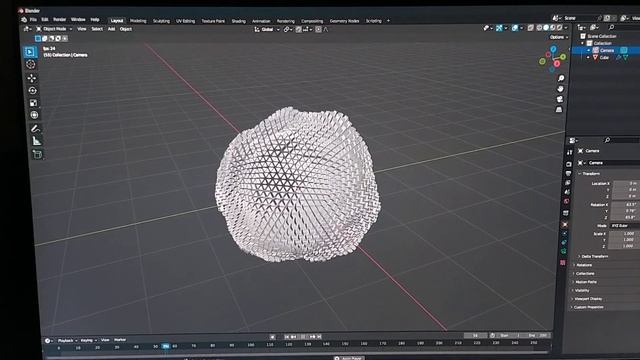Select the Transform tool

pyautogui.click(x=34, y=115)
